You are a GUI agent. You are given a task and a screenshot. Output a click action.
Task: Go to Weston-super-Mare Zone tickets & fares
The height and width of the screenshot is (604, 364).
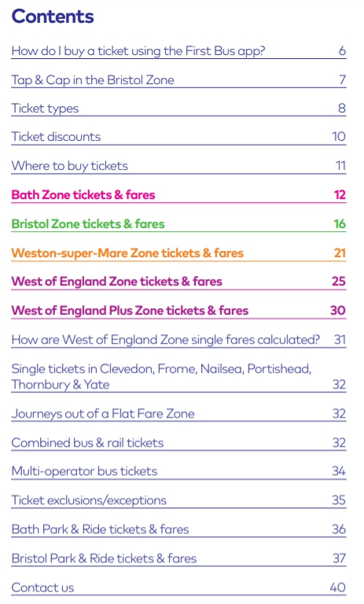178,253
